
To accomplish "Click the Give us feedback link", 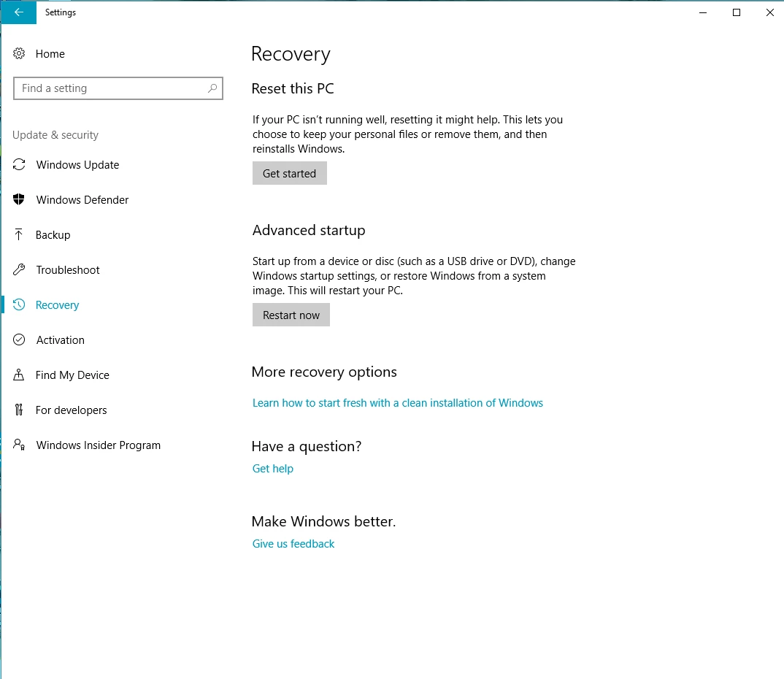I will pos(293,543).
